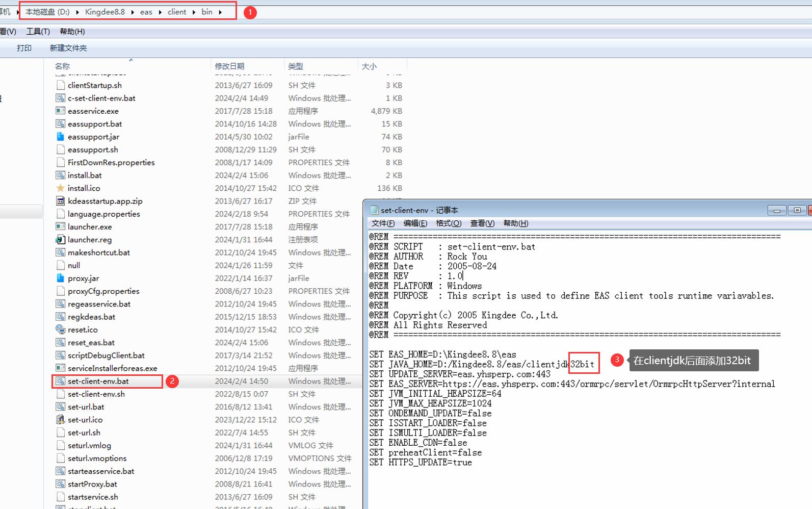Expand the breadcrumb arrow after eas
The width and height of the screenshot is (812, 509).
coord(160,12)
